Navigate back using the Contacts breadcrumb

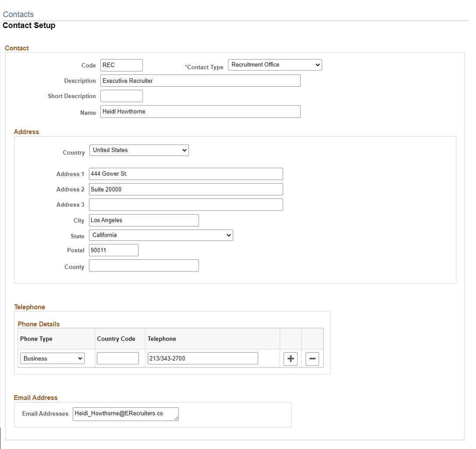(x=18, y=14)
